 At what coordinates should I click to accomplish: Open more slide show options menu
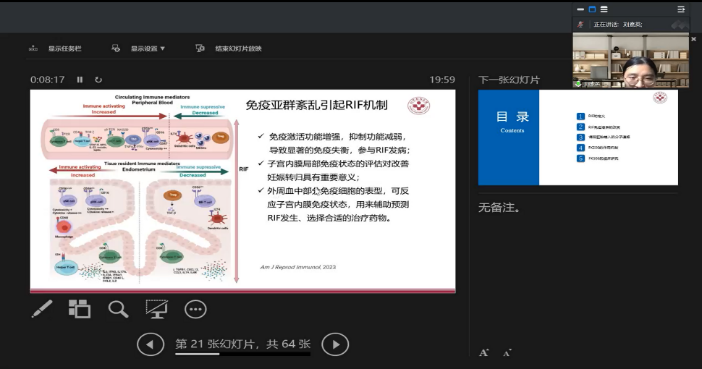(196, 309)
